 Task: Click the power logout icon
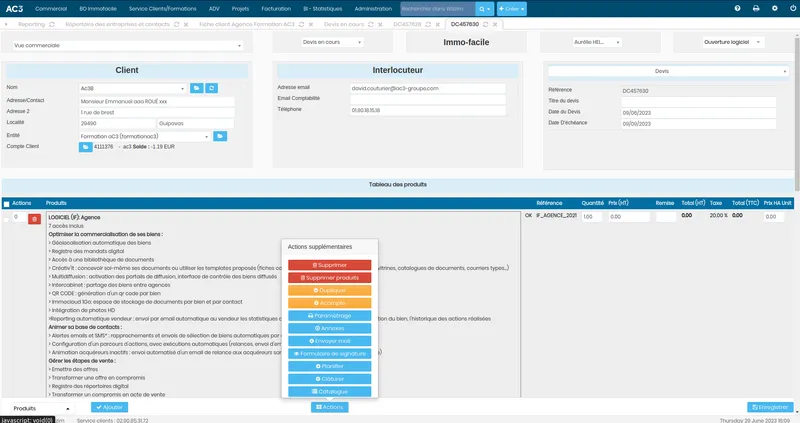(x=793, y=8)
